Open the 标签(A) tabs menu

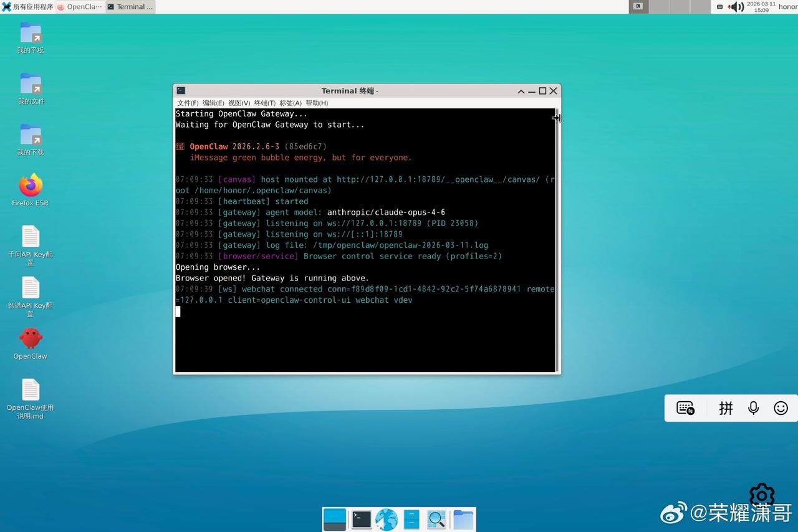290,103
